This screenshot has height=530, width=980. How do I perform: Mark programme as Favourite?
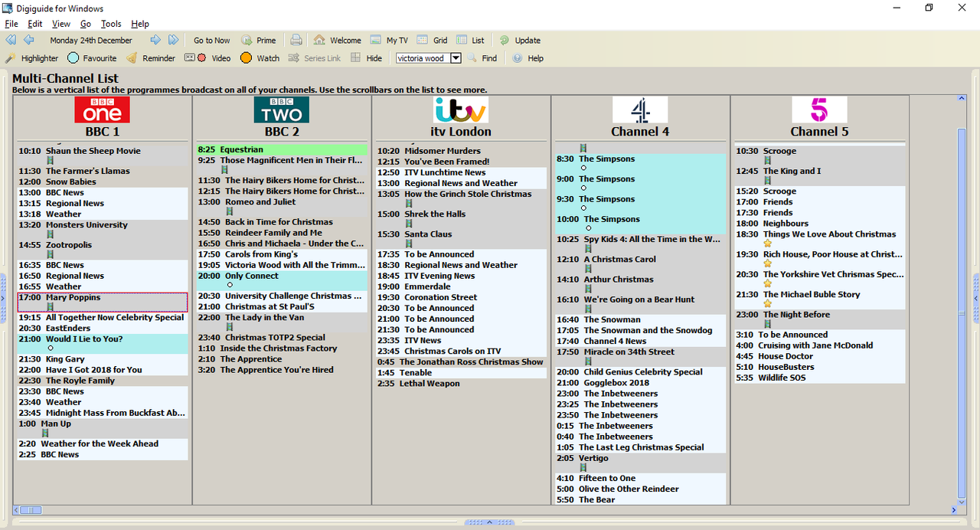pos(92,58)
